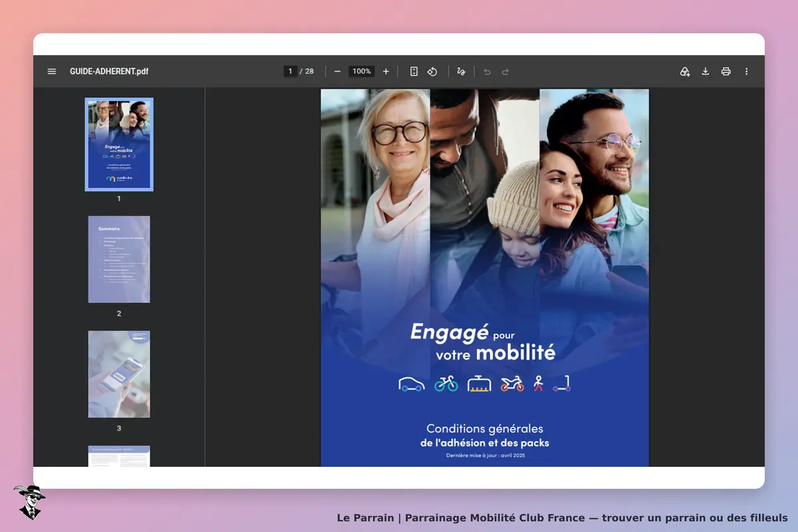Click the 'Conditions générales' heading

click(485, 428)
